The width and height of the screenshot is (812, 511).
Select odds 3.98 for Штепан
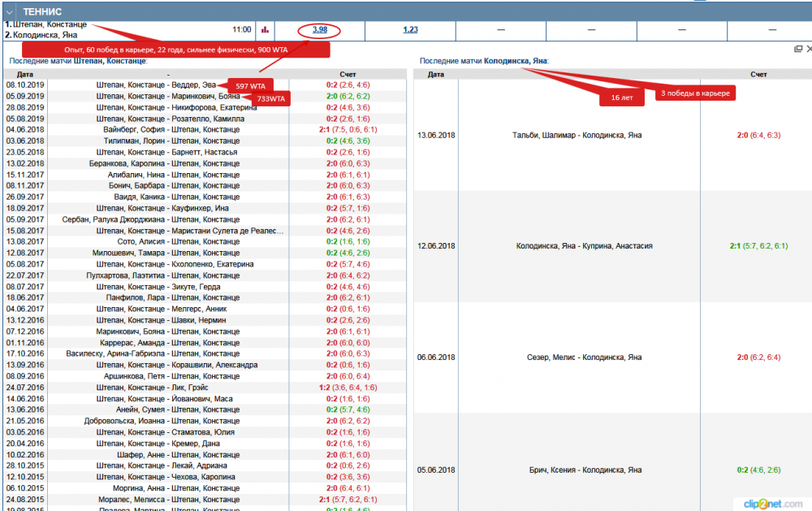click(320, 30)
